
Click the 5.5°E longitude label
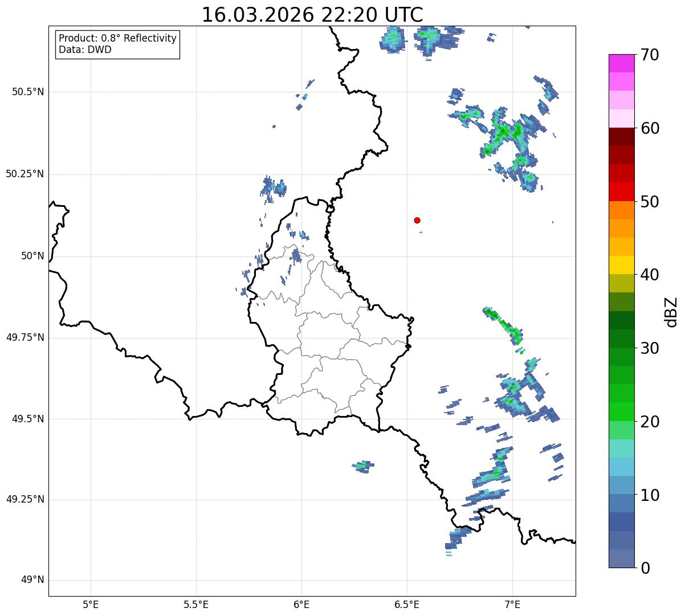[x=196, y=605]
